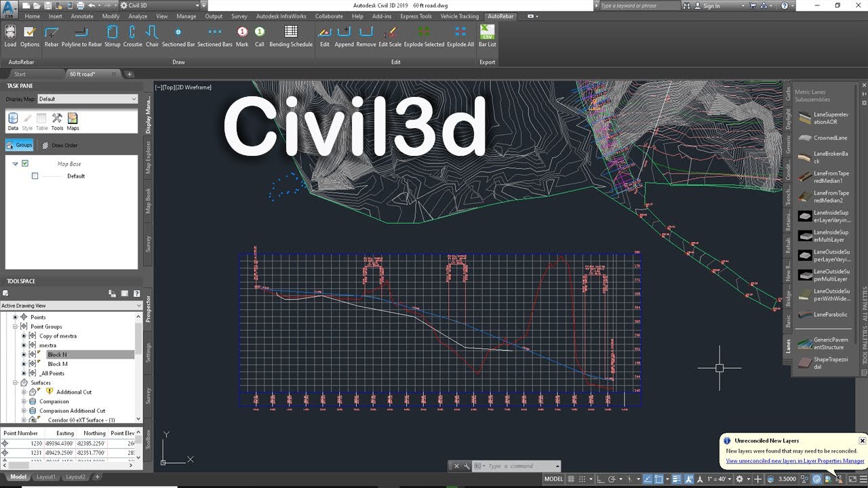This screenshot has width=868, height=488.
Task: Toggle the Default layer checkbox
Action: [x=35, y=176]
